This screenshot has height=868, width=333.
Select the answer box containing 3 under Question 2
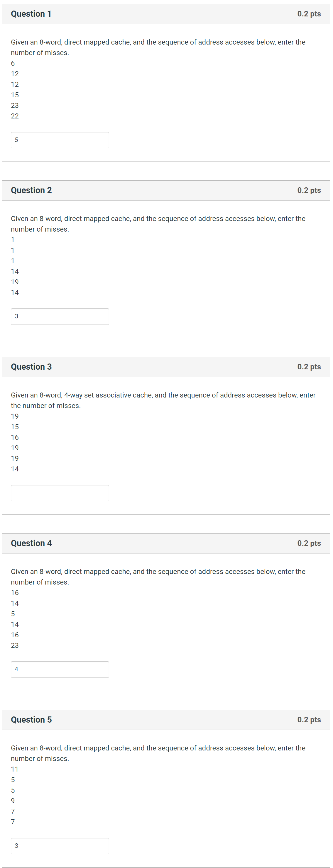click(x=60, y=316)
